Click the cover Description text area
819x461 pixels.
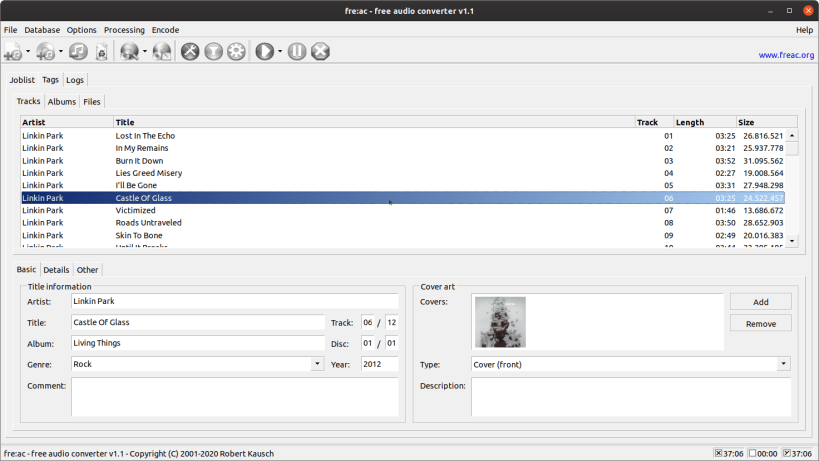pyautogui.click(x=631, y=397)
